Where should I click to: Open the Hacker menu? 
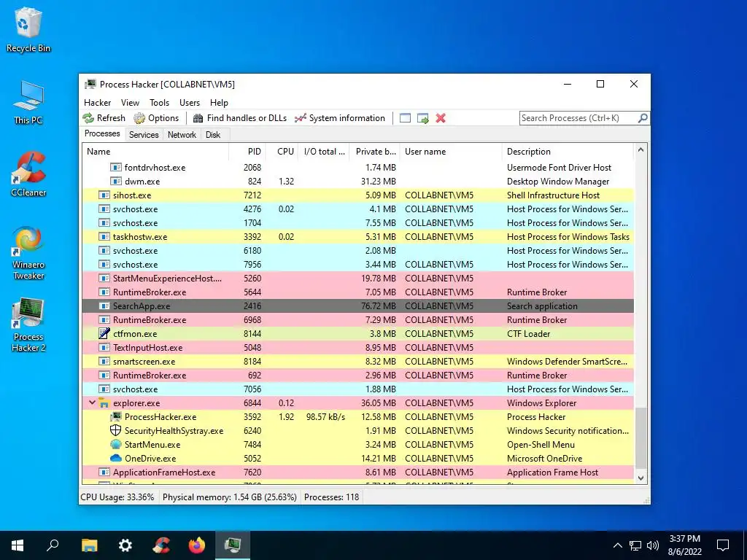[97, 102]
